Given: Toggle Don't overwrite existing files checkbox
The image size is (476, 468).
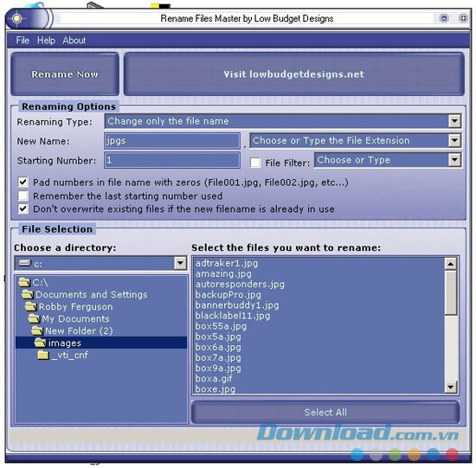Looking at the screenshot, I should tap(23, 208).
